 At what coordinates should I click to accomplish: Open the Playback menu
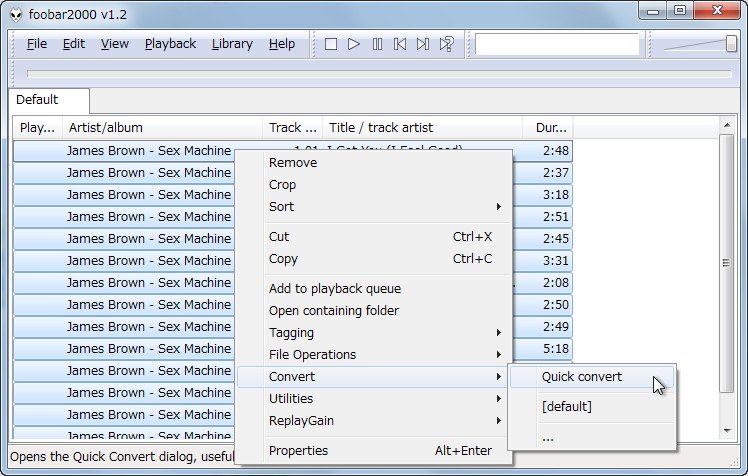170,44
